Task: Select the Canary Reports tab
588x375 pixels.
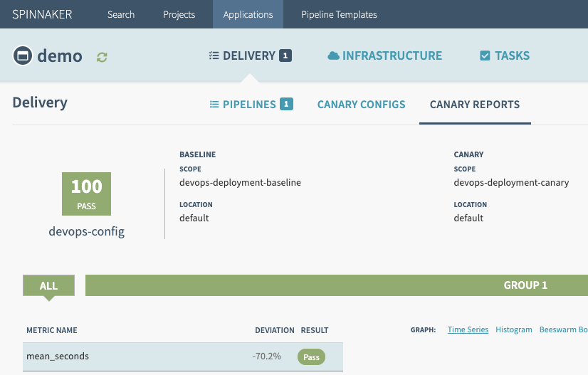Action: click(475, 105)
